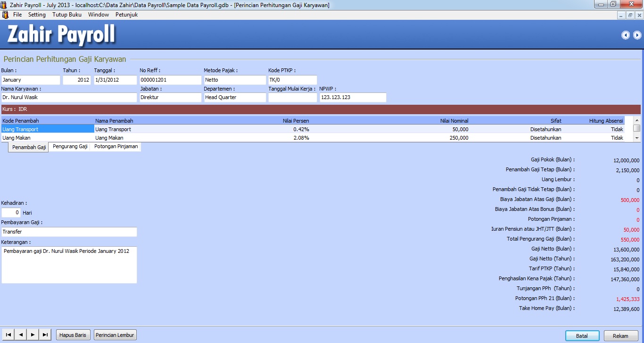The image size is (644, 343).
Task: Click the Hapus Baris button
Action: click(x=73, y=335)
